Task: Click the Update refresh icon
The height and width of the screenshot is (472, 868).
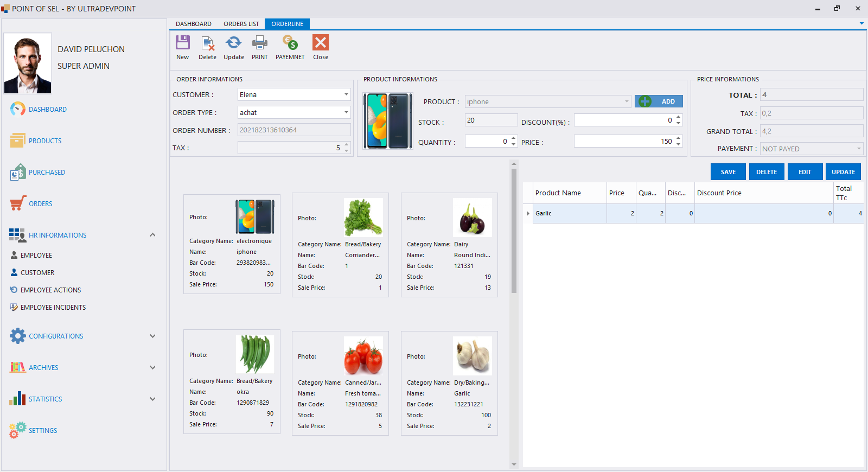Action: pos(234,42)
